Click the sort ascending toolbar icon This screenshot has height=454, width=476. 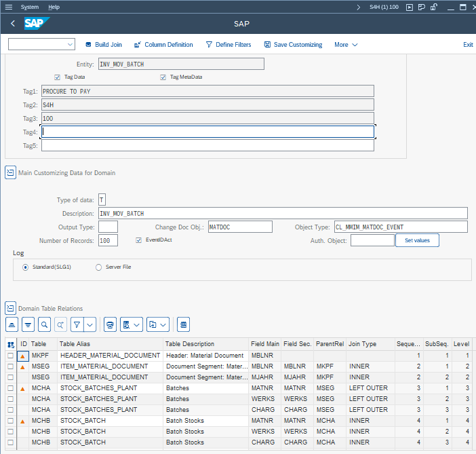(x=12, y=324)
